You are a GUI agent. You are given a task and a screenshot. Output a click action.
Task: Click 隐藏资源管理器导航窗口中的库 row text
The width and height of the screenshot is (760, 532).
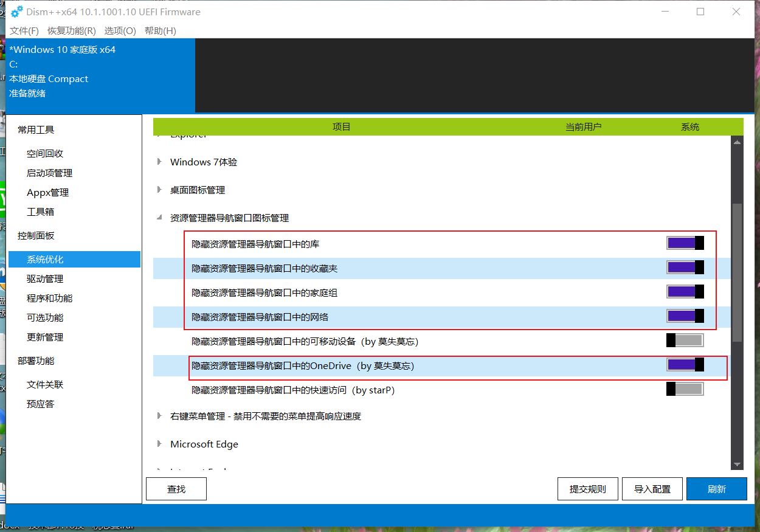point(255,244)
